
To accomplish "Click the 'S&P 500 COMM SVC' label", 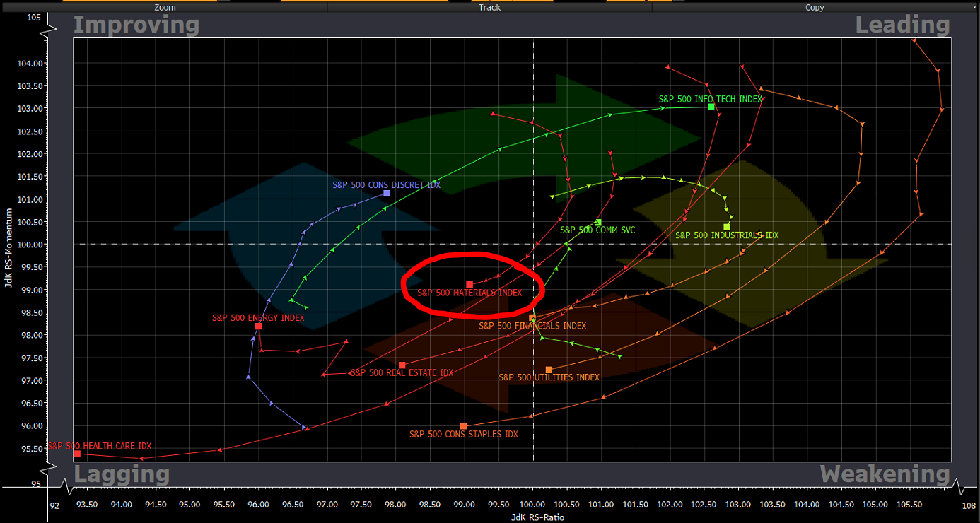I will point(597,230).
